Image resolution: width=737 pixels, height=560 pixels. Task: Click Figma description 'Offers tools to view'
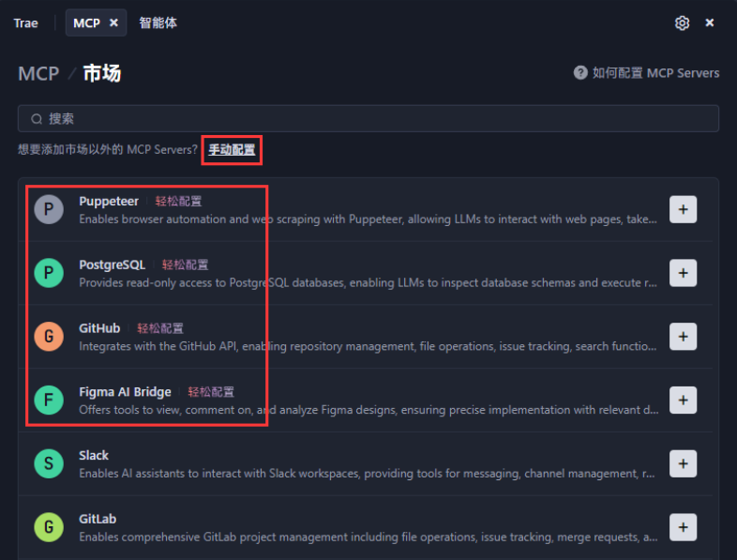pos(368,410)
